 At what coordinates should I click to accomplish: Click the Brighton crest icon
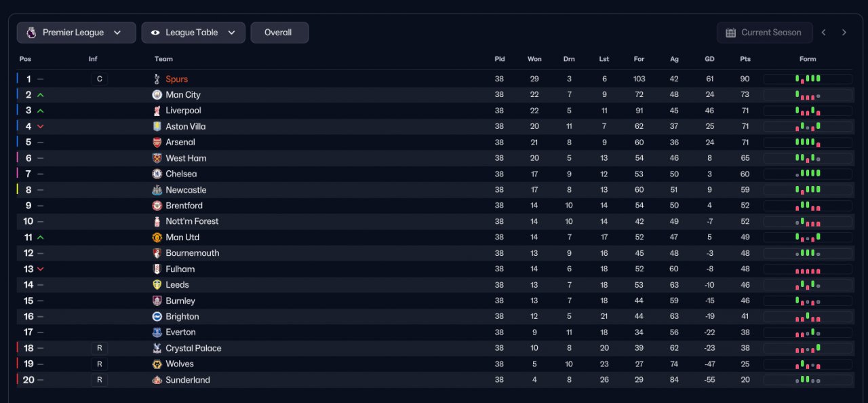coord(157,317)
